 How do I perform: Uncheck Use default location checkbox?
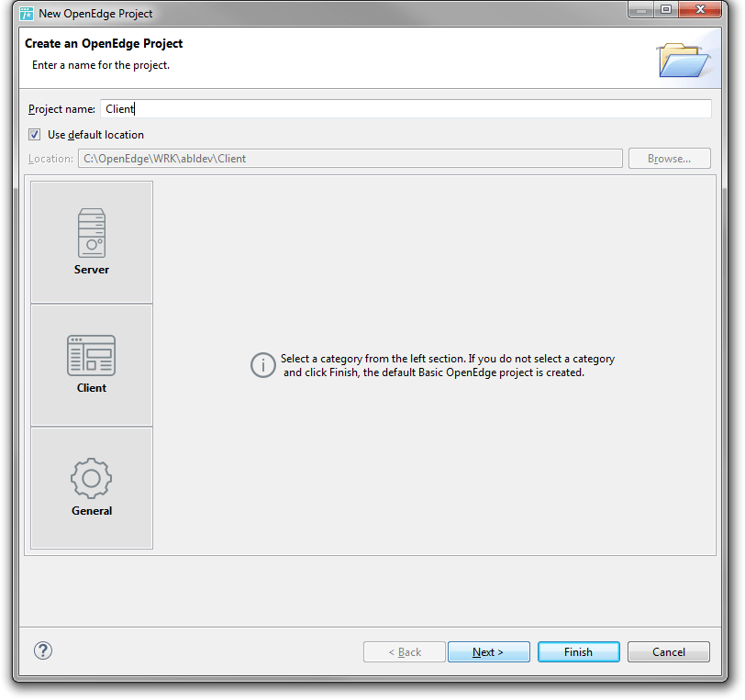tap(34, 135)
